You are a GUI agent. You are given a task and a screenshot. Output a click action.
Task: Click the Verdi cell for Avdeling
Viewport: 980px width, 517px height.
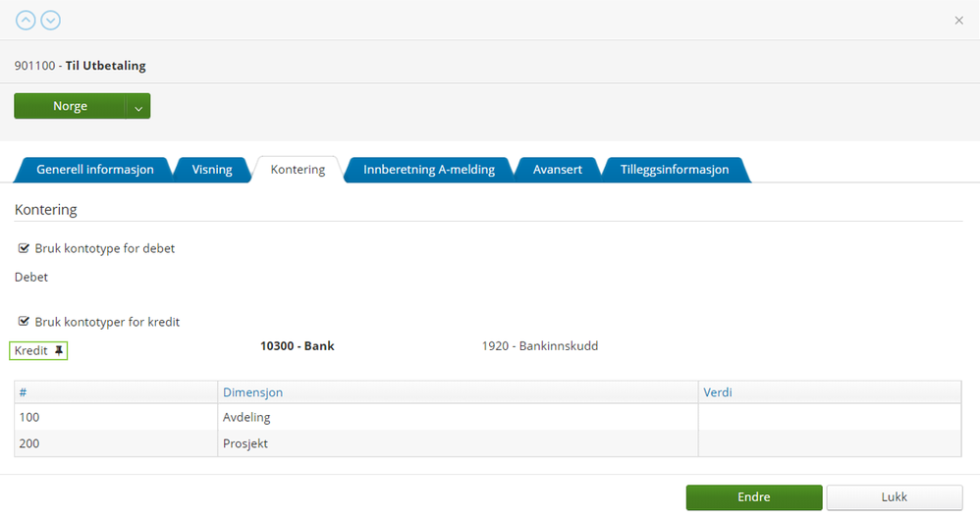[x=830, y=417]
